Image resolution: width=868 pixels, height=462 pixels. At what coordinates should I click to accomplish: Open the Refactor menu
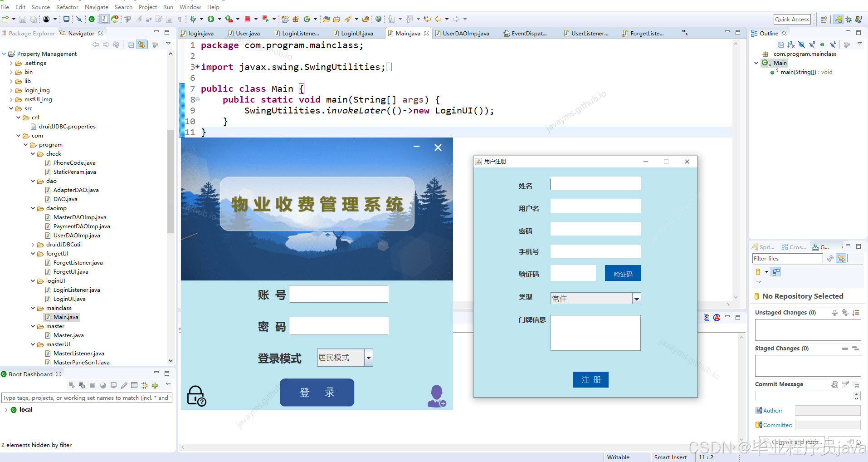[x=67, y=7]
